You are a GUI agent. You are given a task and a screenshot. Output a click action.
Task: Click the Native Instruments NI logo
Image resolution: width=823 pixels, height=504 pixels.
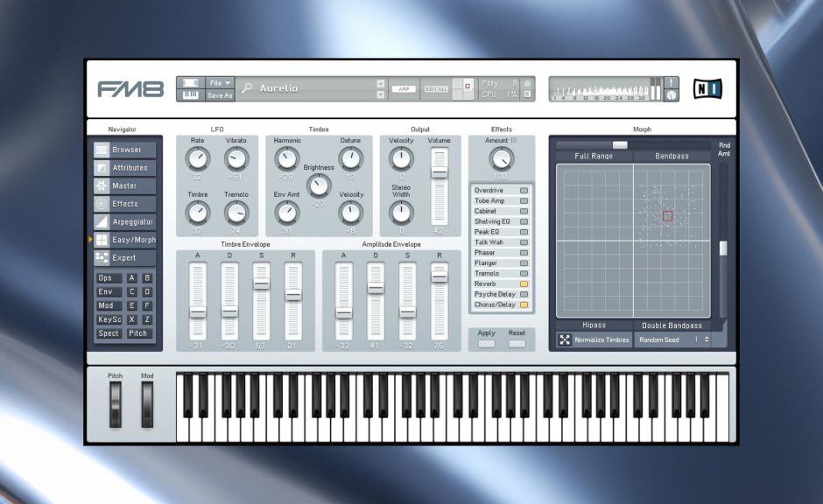(706, 88)
